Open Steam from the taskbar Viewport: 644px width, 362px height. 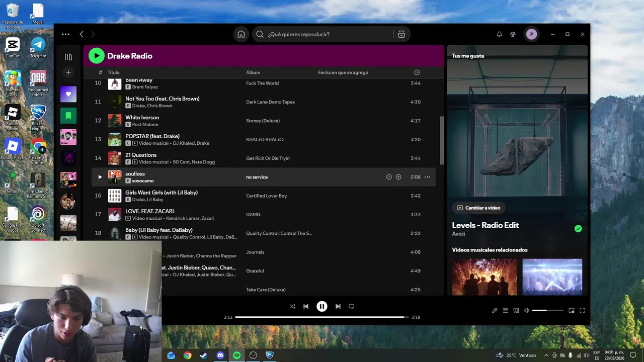[204, 355]
